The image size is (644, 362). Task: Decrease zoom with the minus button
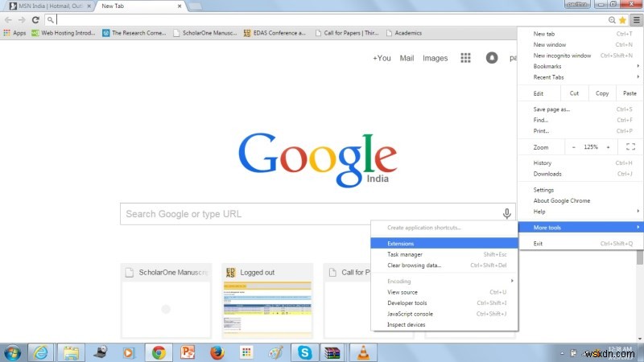coord(574,147)
